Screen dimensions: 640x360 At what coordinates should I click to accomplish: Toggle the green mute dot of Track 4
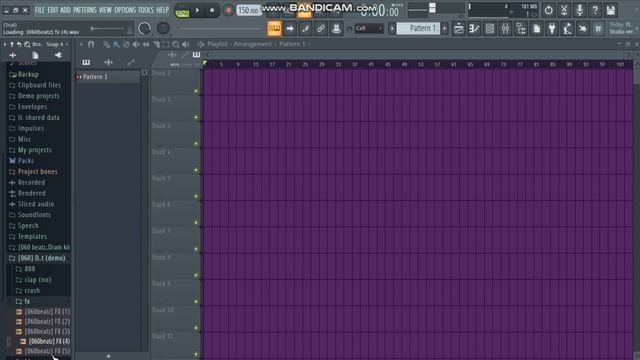point(196,170)
